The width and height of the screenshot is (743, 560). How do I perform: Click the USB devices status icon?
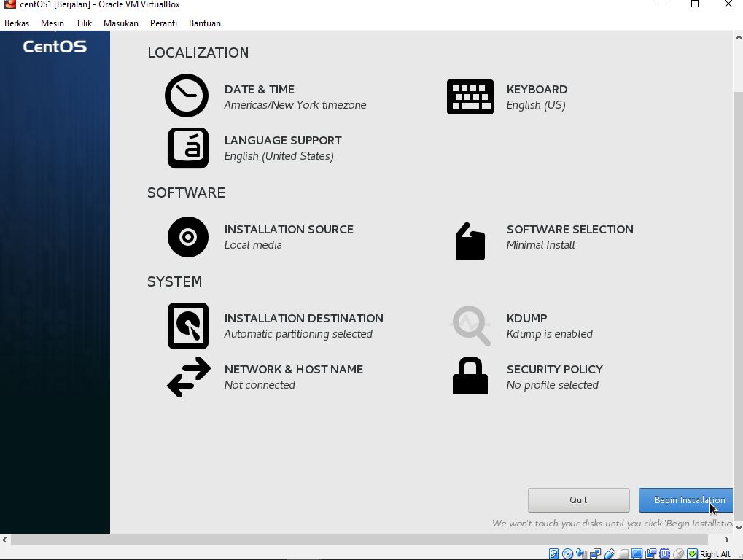[610, 553]
